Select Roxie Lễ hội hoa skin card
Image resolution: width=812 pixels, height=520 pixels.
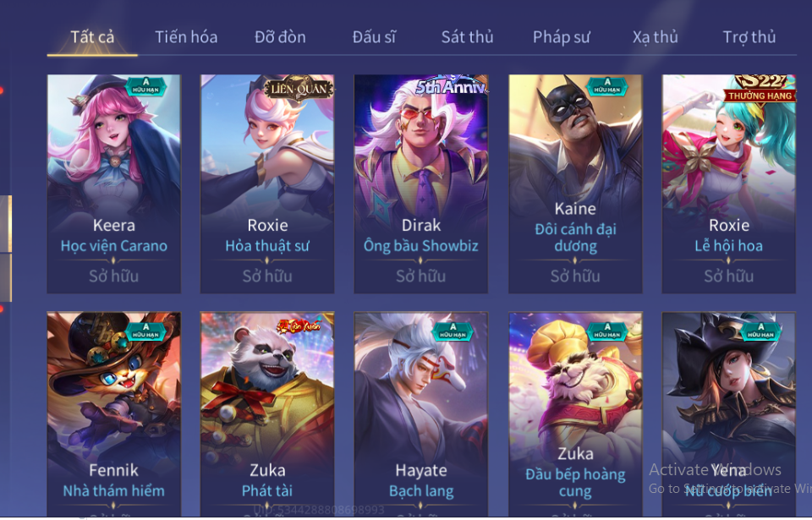[x=728, y=183]
